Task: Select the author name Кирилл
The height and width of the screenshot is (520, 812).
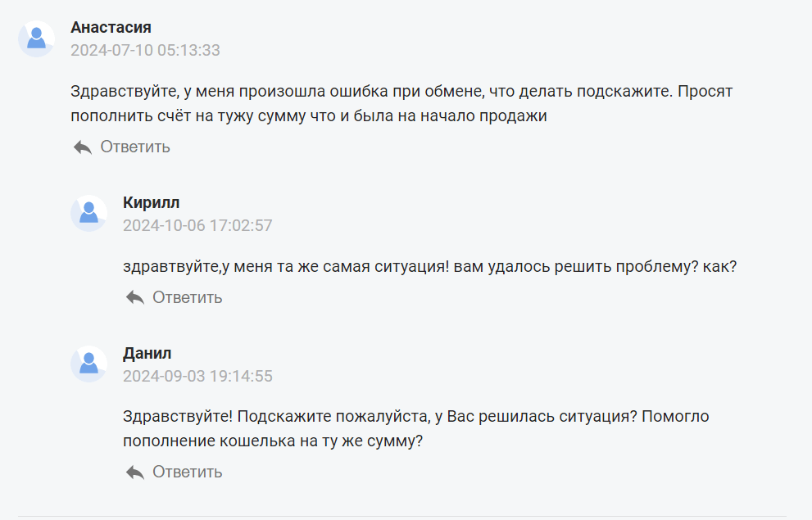Action: pos(152,203)
